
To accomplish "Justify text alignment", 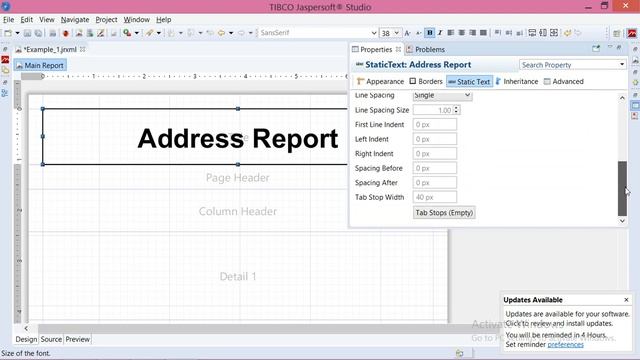I will pos(483,33).
